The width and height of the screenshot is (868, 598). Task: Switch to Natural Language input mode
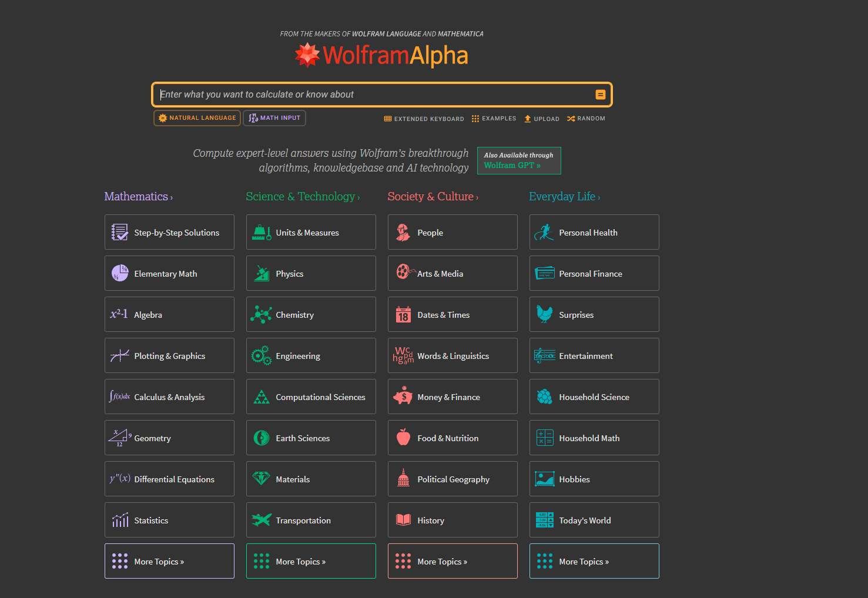coord(197,118)
